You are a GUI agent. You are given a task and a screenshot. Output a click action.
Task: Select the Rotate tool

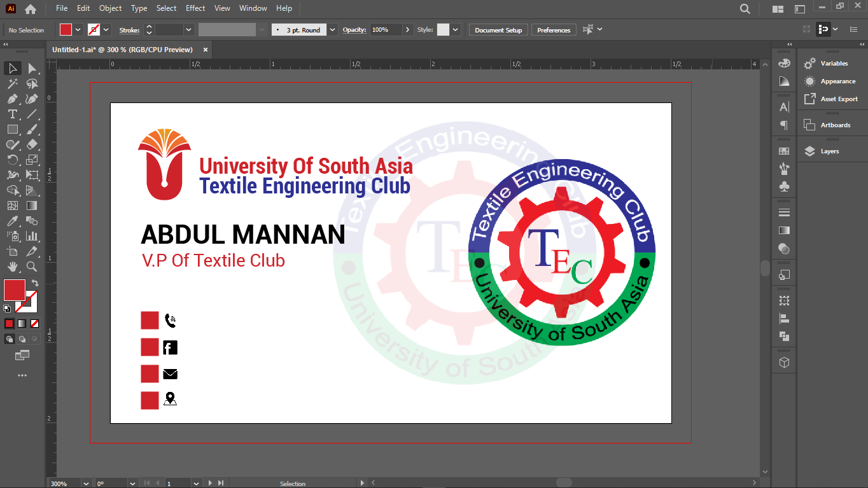click(x=12, y=160)
